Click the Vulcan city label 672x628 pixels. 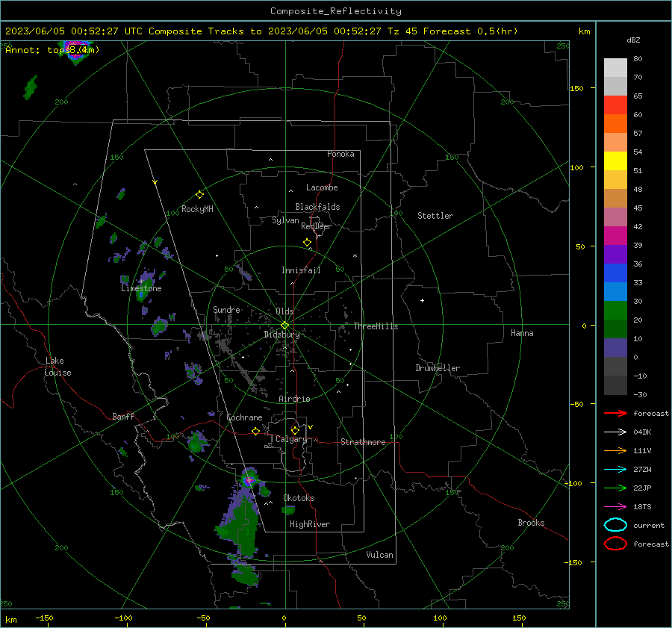click(x=379, y=555)
